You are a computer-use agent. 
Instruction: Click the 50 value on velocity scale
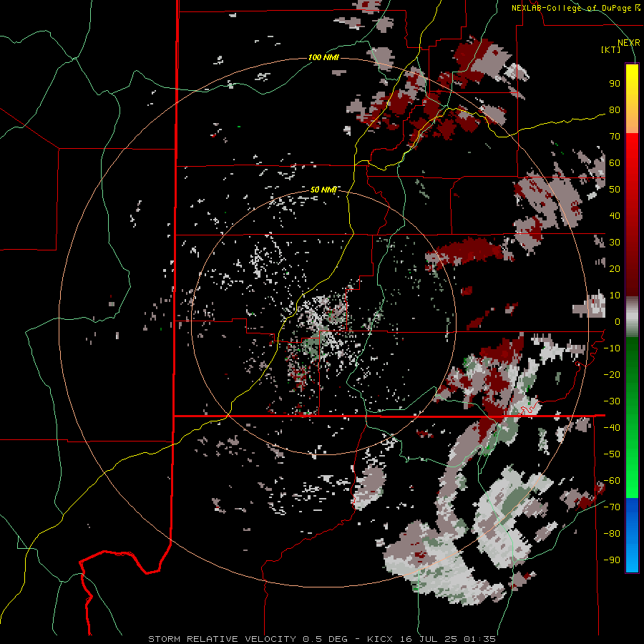pyautogui.click(x=615, y=190)
